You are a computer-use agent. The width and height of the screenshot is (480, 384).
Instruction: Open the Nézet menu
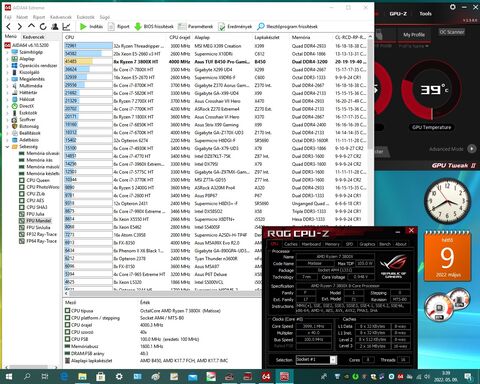click(22, 17)
